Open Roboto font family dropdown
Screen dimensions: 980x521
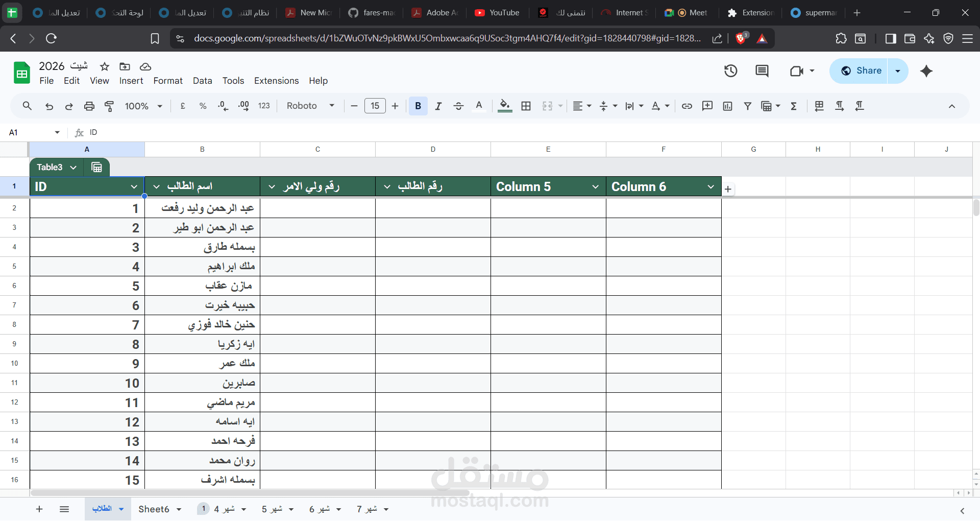pos(310,106)
